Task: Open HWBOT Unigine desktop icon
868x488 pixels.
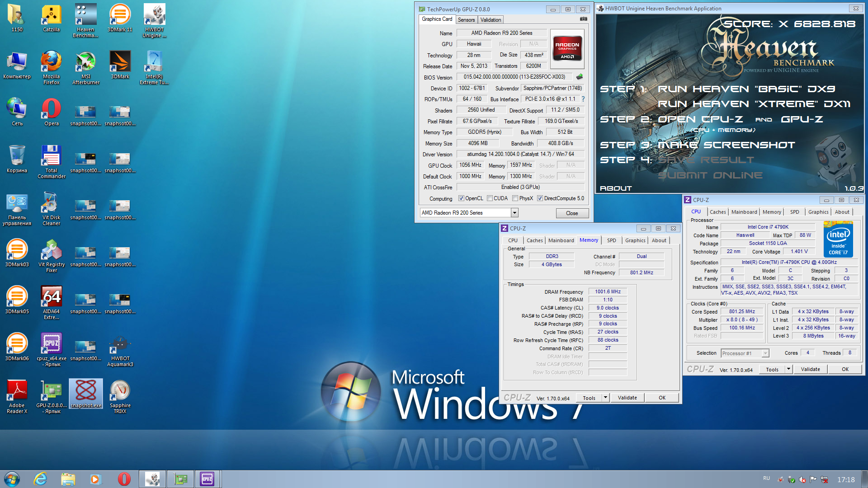Action: point(154,21)
